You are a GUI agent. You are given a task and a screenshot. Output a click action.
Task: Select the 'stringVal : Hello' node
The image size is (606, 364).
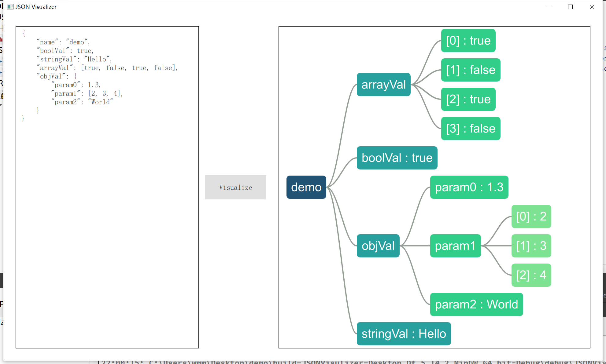pyautogui.click(x=404, y=334)
